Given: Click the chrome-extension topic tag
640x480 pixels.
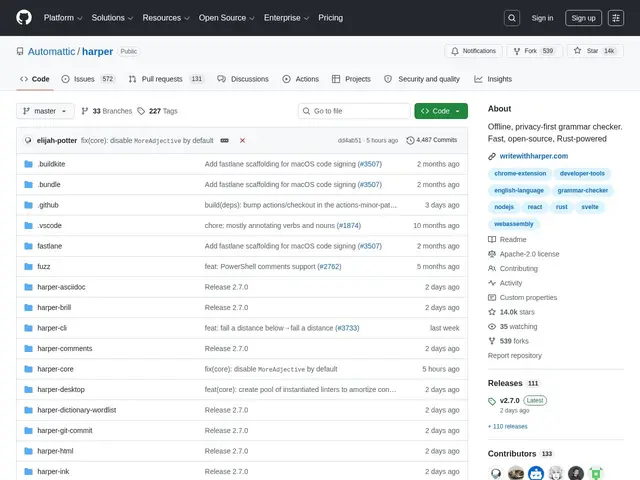Looking at the screenshot, I should (520, 173).
